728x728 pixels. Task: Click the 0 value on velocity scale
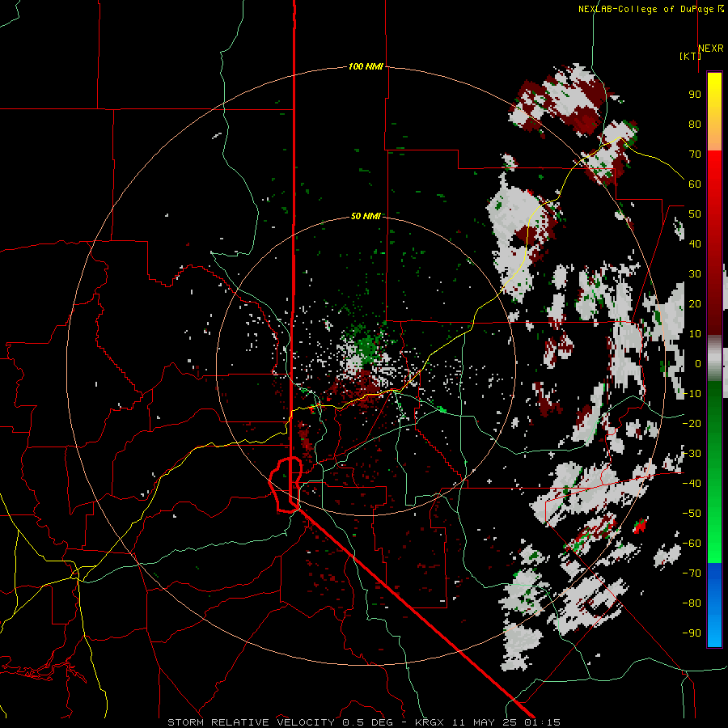tap(698, 363)
